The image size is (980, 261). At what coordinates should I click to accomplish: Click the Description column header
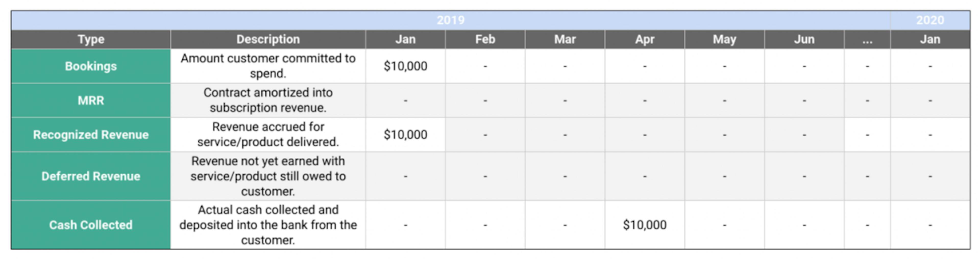point(268,40)
